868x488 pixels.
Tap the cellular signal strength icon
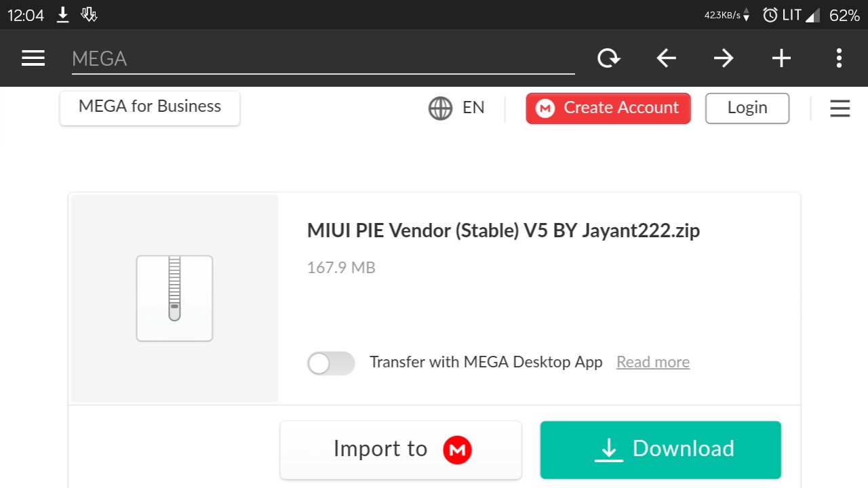tap(813, 15)
